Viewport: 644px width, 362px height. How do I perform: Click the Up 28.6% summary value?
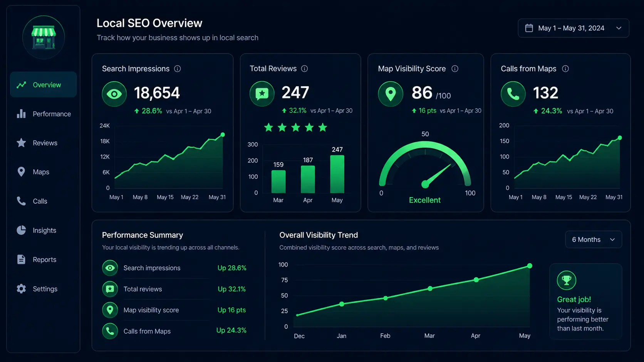tap(232, 268)
